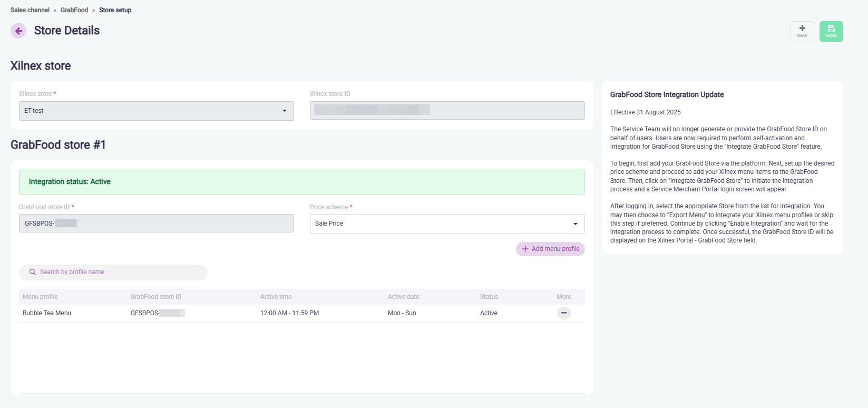
Task: Expand the Price scheme dropdown
Action: click(x=447, y=224)
